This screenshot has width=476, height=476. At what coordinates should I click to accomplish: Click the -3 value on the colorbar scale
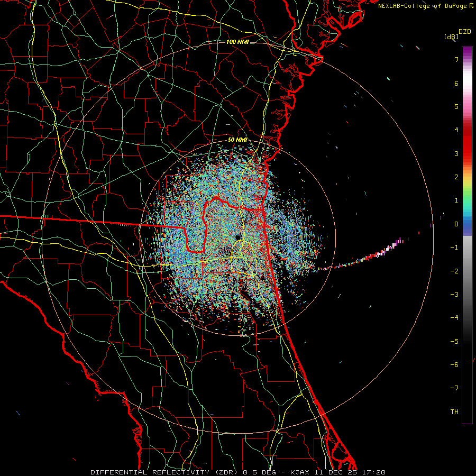tap(454, 295)
